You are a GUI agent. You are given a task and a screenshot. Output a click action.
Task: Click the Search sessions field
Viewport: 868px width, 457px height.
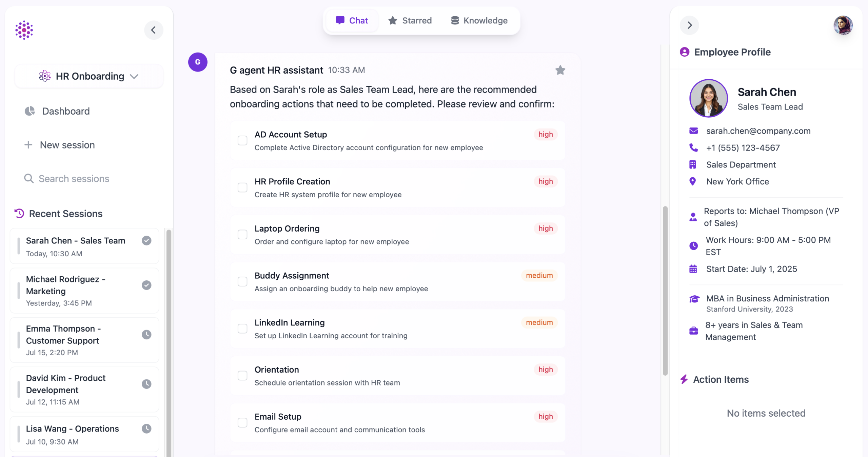click(x=74, y=179)
